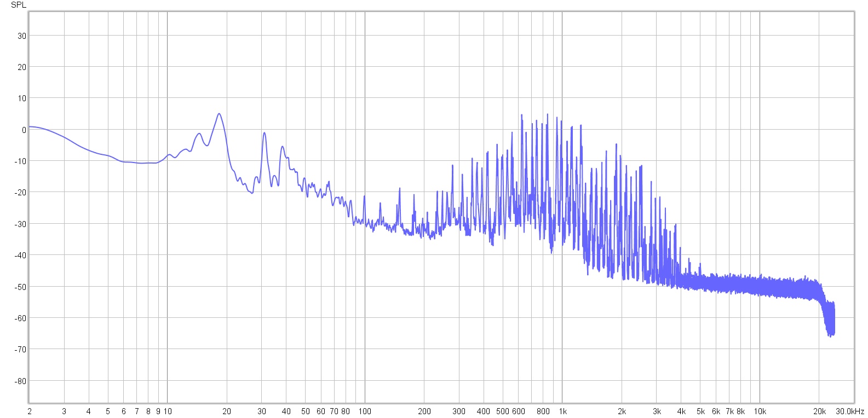Click the -70 SPL axis label

(x=20, y=349)
